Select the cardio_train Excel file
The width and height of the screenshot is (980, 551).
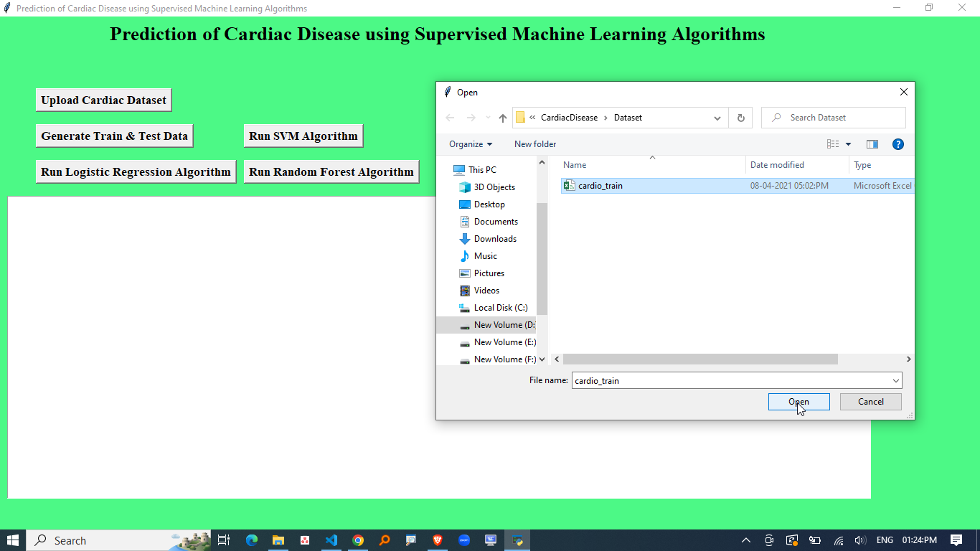[x=600, y=186]
